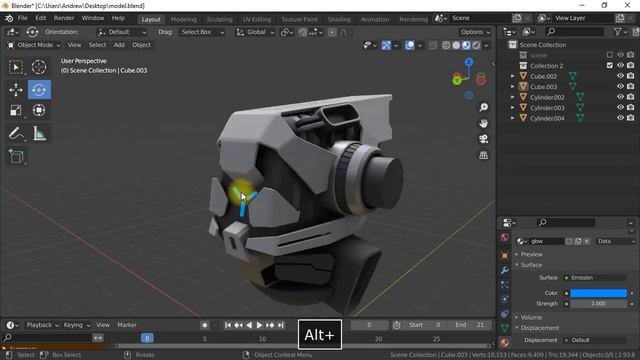Image resolution: width=640 pixels, height=360 pixels.
Task: Toggle show gizmo button
Action: tap(386, 45)
